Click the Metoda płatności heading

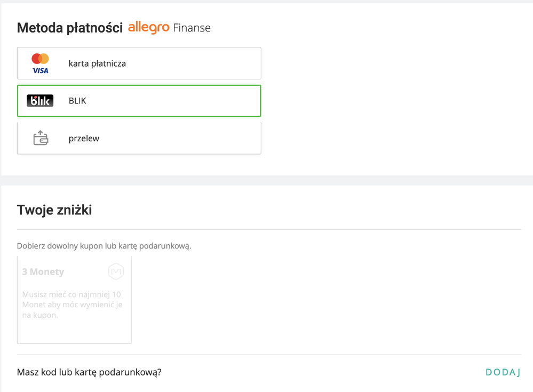70,28
